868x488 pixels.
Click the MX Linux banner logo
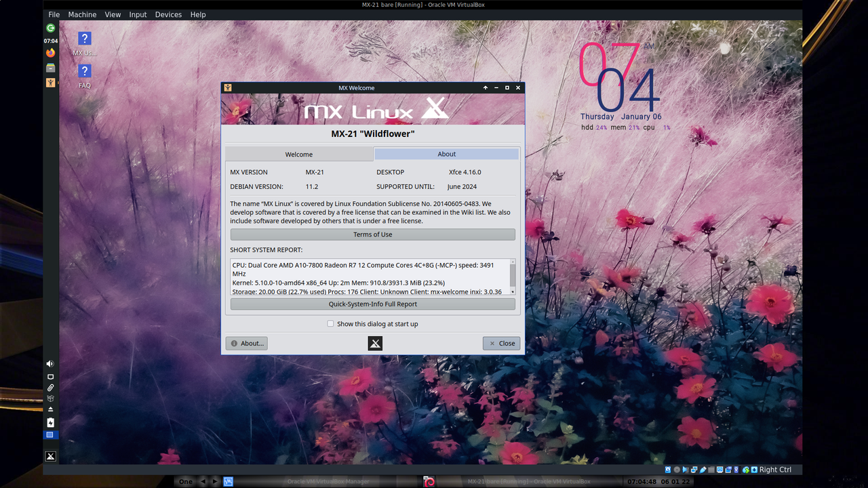point(376,109)
